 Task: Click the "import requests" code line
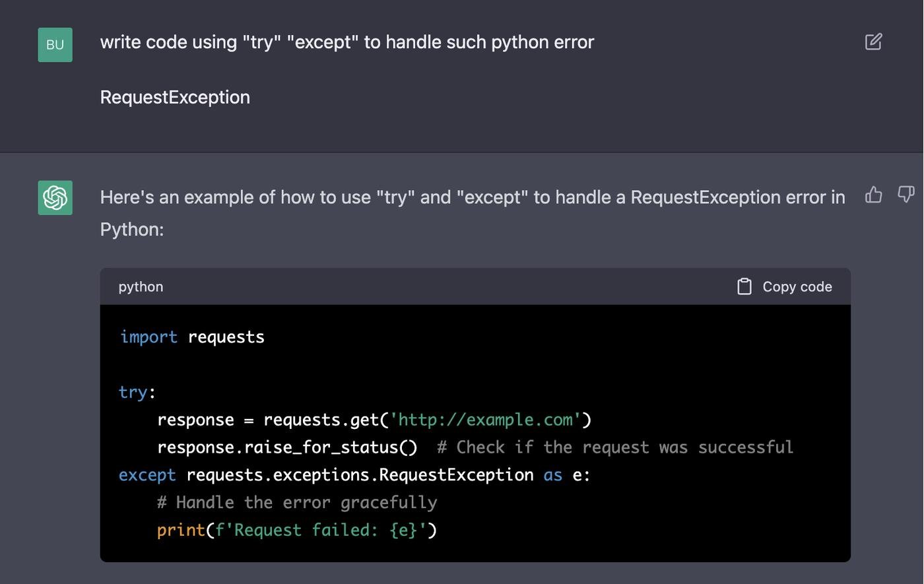191,337
